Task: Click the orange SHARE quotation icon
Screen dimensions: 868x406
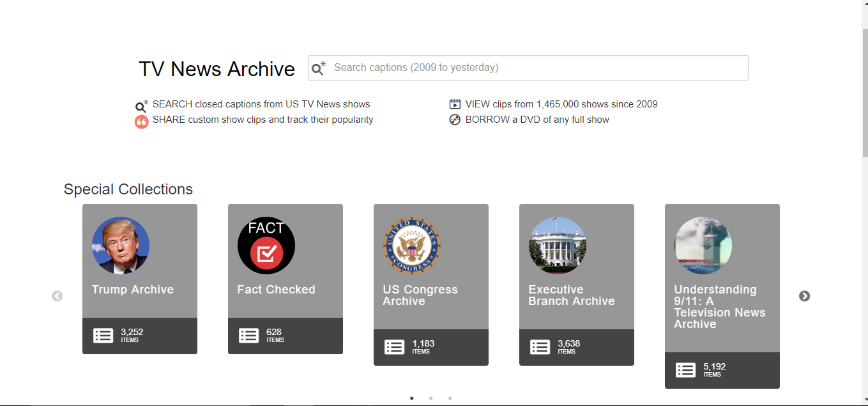Action: pyautogui.click(x=141, y=121)
